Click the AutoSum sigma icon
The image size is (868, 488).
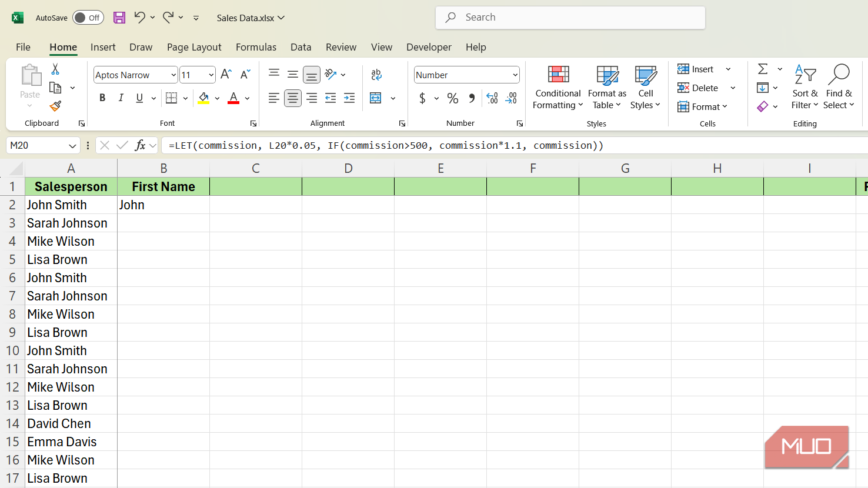pyautogui.click(x=763, y=69)
